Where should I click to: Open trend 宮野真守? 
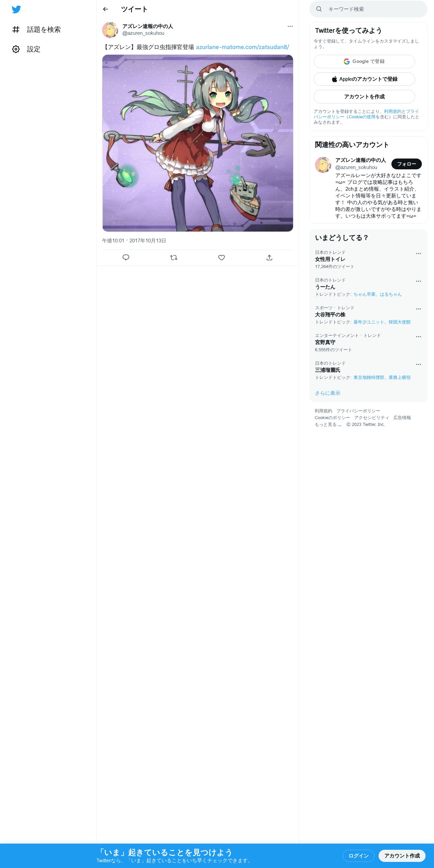(x=325, y=342)
